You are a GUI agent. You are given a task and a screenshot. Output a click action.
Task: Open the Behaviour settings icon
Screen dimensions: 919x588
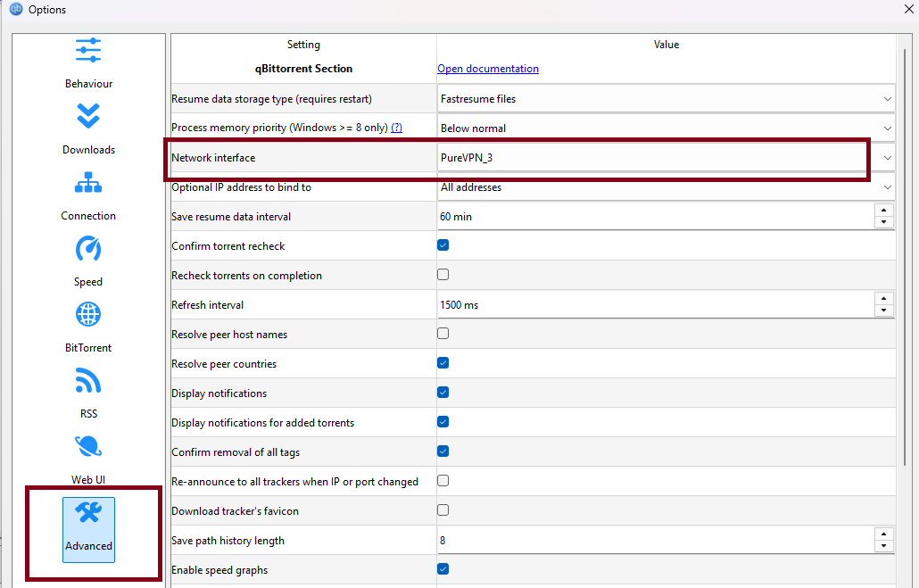pos(88,51)
